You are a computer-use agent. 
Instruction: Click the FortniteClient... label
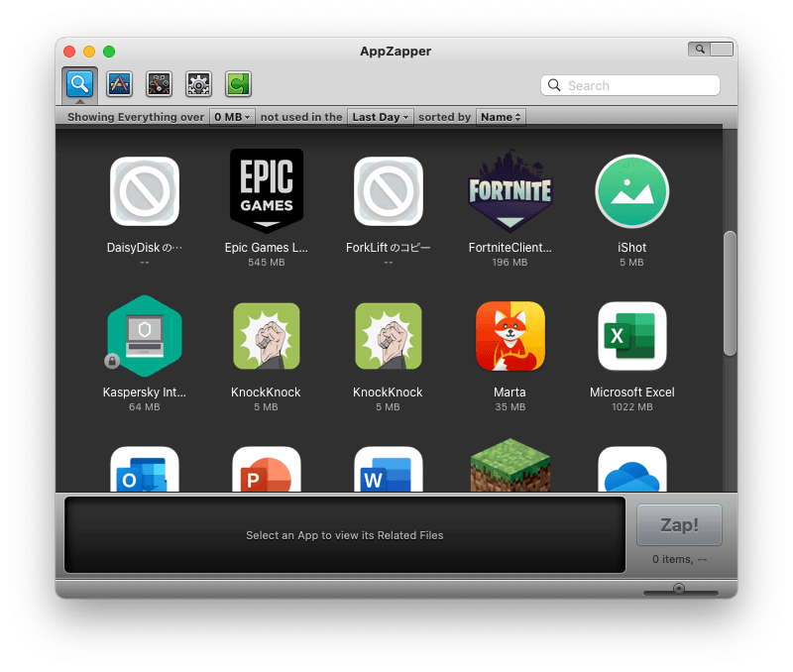click(510, 248)
